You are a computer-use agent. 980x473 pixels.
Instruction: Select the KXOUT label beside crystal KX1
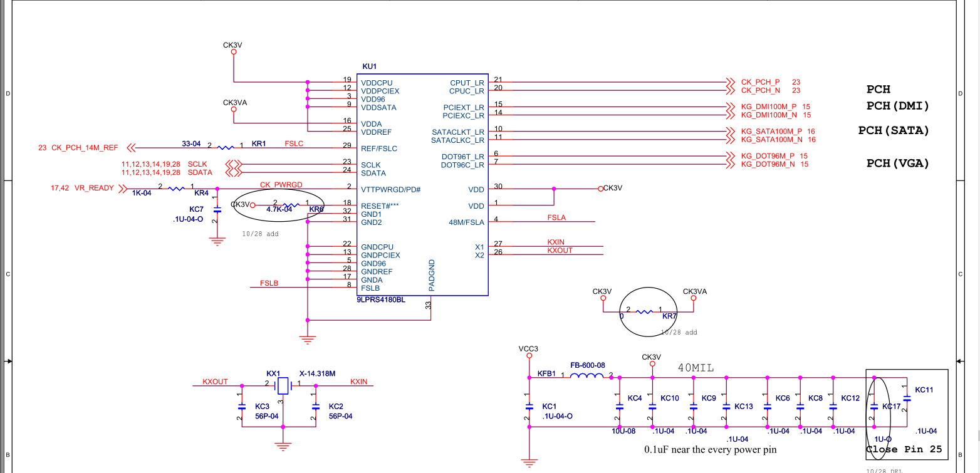(x=215, y=381)
